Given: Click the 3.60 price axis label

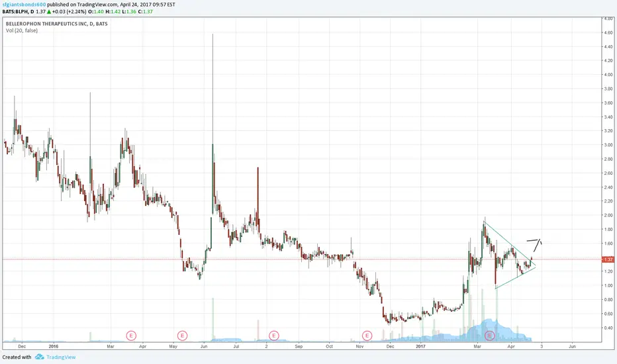Looking at the screenshot, I should [608, 103].
